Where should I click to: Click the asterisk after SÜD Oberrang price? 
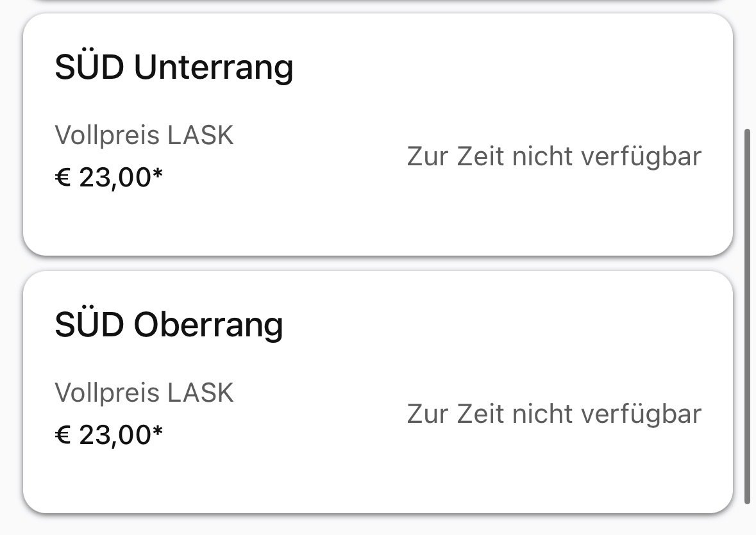pyautogui.click(x=157, y=432)
